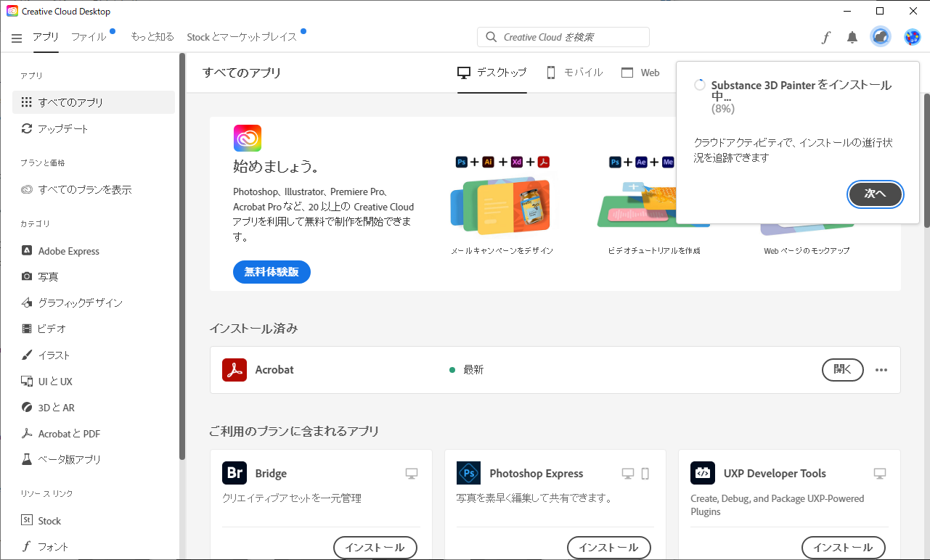This screenshot has height=560, width=930.
Task: Open the hamburger menu
Action: tap(16, 38)
